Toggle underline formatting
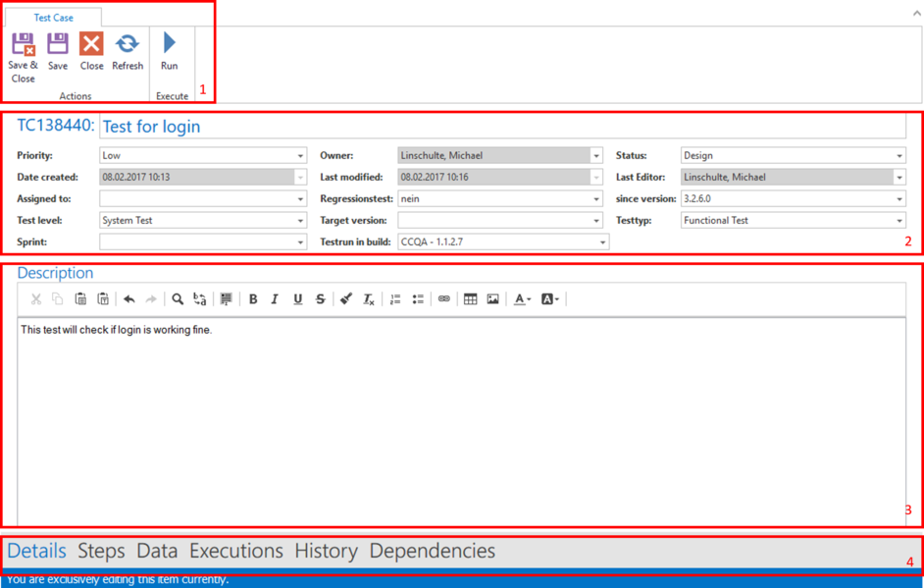Viewport: 924px width, 588px height. pos(297,299)
